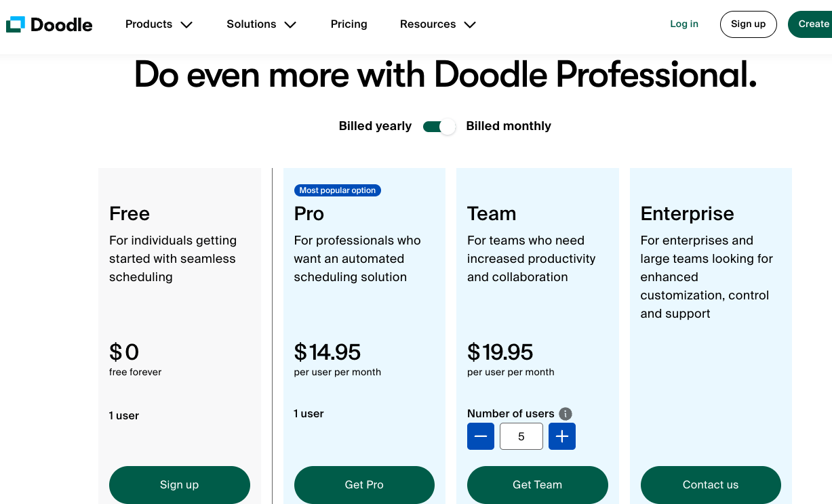Decrease team users with the minus button

point(481,436)
